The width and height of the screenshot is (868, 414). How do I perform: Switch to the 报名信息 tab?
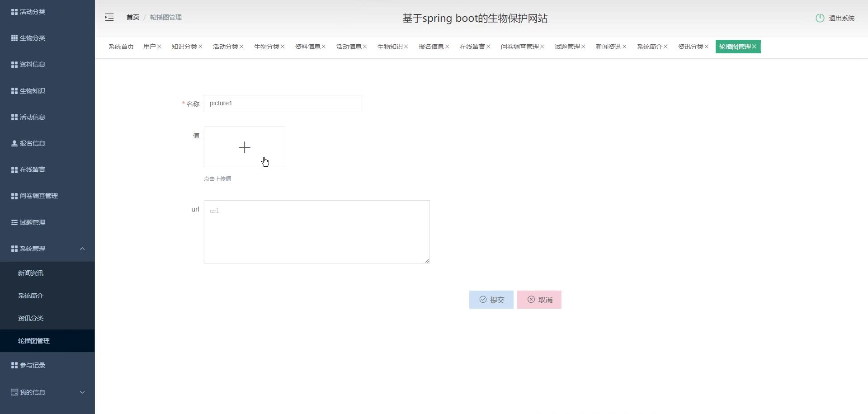[x=431, y=47]
